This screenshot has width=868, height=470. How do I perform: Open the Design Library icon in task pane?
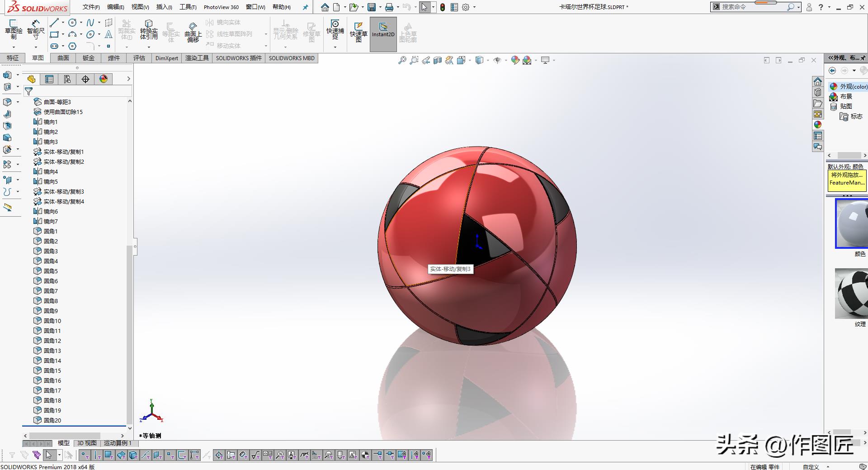(818, 92)
